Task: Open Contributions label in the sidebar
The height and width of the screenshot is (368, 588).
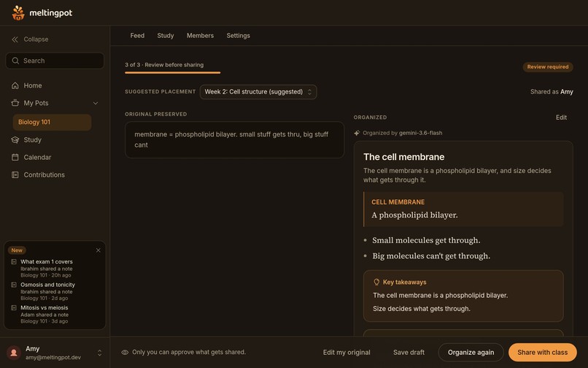Action: [45, 175]
